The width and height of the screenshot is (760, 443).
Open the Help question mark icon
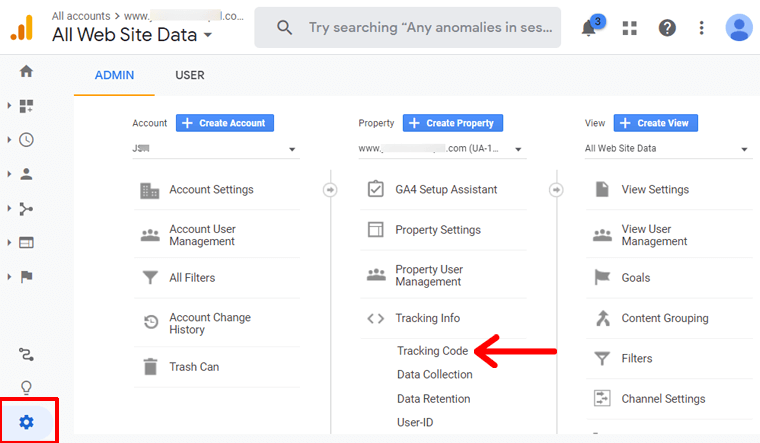pos(667,28)
